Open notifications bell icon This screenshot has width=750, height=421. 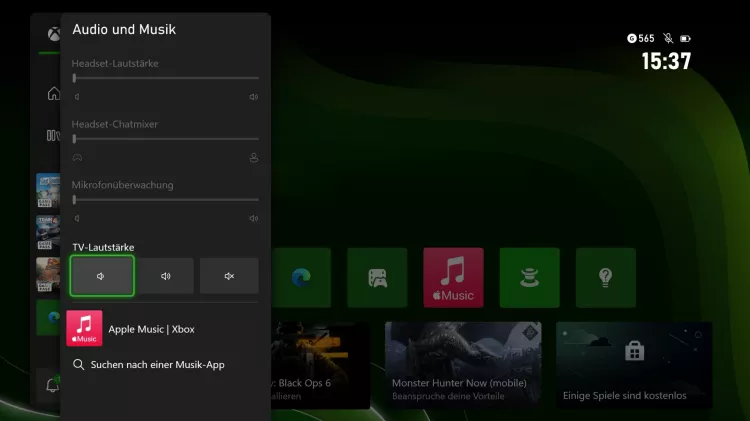[52, 385]
